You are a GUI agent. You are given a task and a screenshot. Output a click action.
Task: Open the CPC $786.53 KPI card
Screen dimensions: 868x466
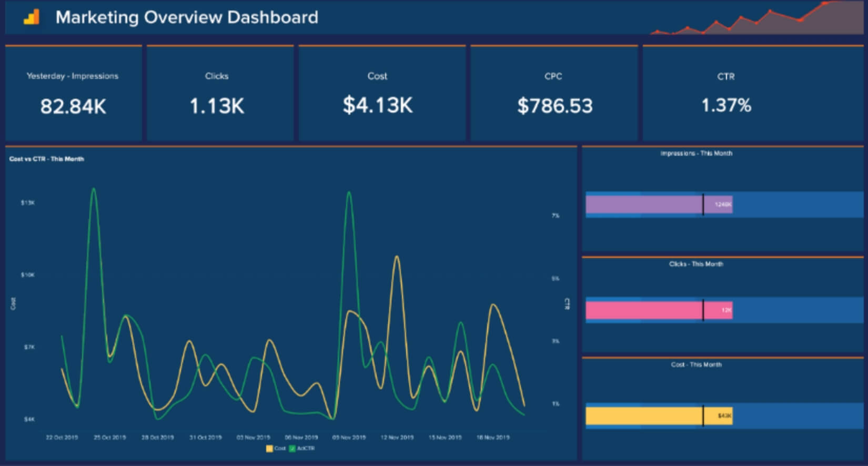pos(554,94)
